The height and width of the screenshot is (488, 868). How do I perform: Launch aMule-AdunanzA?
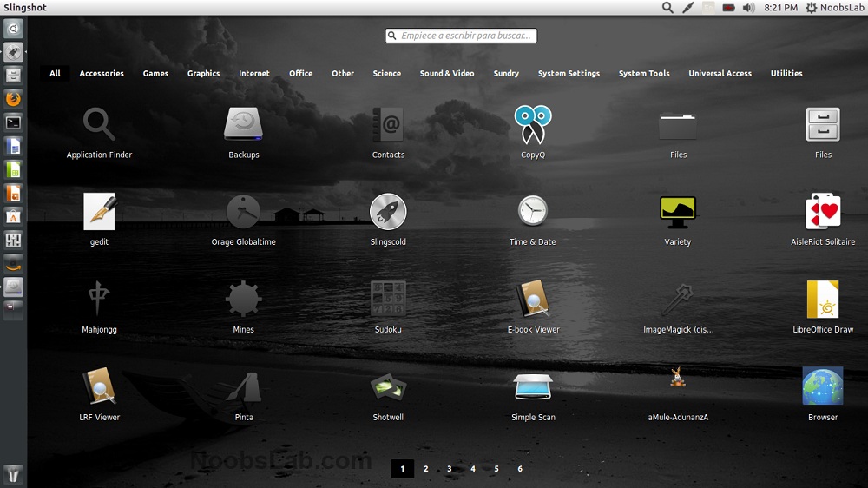click(678, 378)
